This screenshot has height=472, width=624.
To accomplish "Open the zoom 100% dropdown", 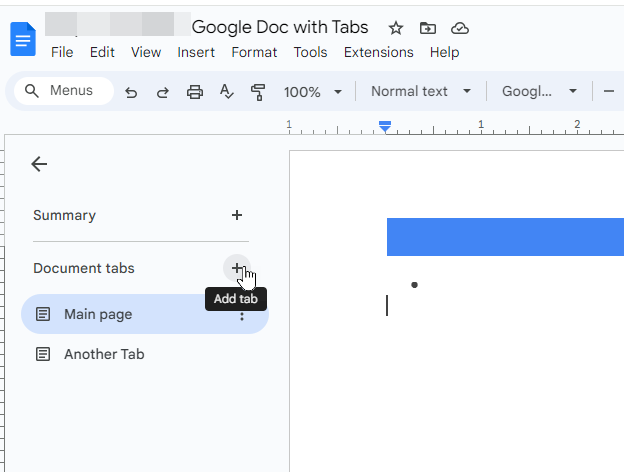I will coord(313,92).
